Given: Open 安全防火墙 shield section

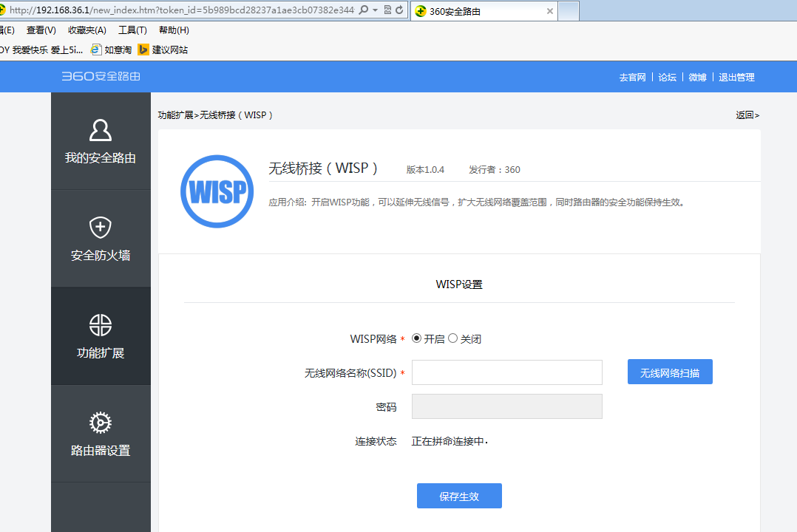Looking at the screenshot, I should 101,239.
